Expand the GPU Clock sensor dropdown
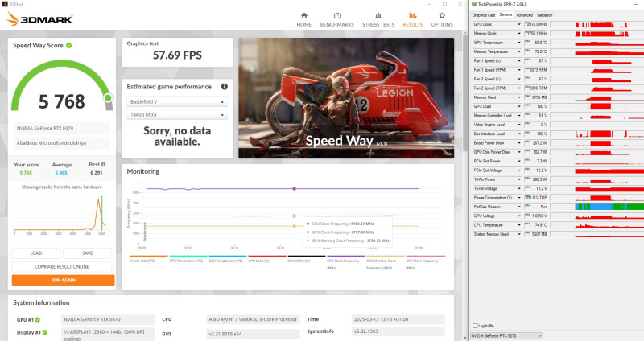This screenshot has width=644, height=341. [x=519, y=24]
